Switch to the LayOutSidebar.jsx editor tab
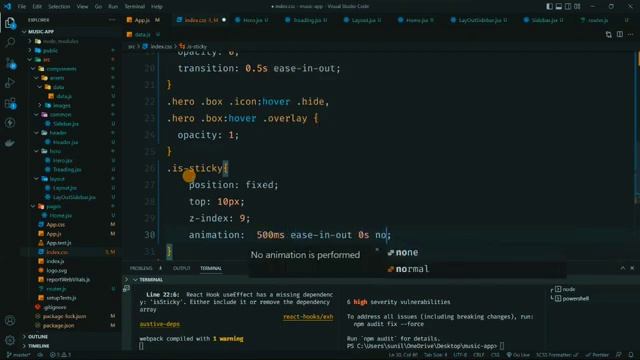Viewport: 640px width, 360px height. (478, 20)
